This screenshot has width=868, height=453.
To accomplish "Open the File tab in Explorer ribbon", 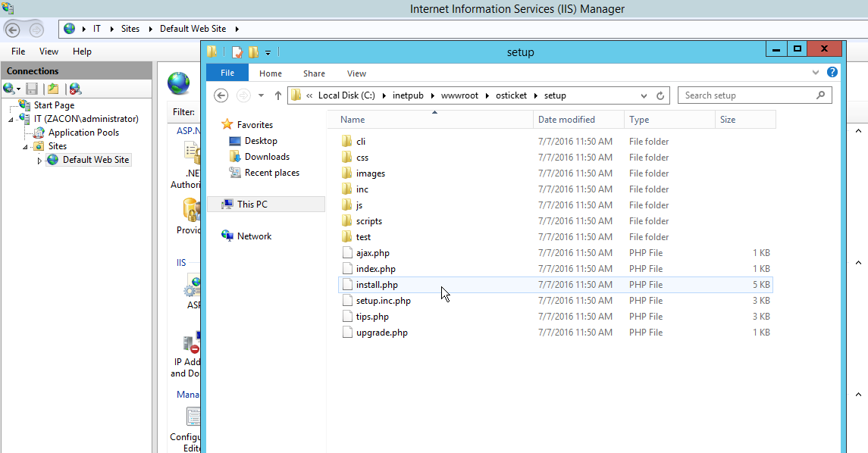I will pos(227,73).
